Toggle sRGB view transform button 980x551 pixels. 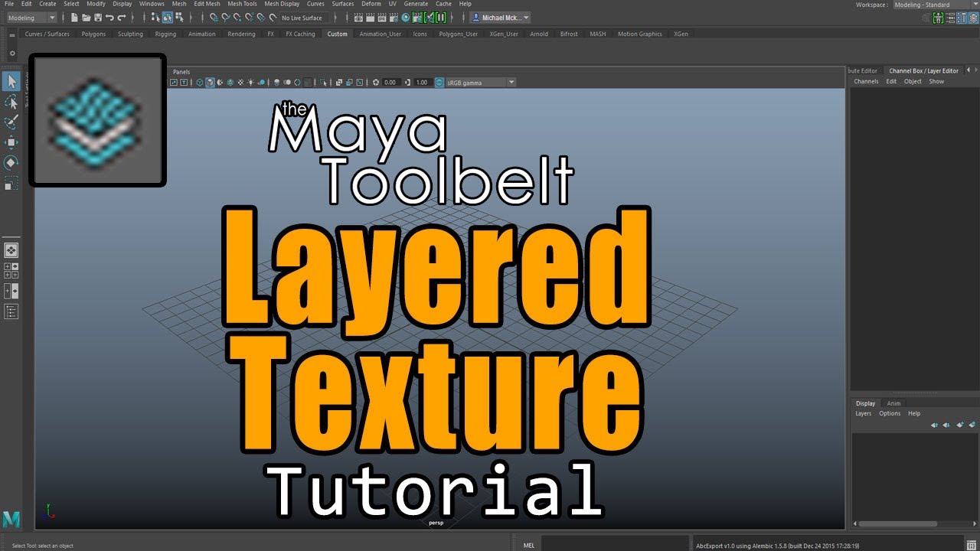[439, 82]
